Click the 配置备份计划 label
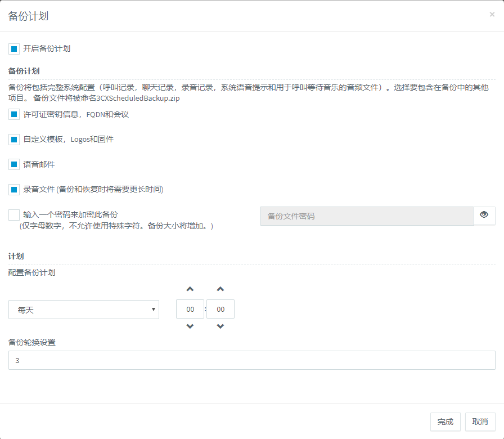The image size is (504, 439). click(31, 273)
